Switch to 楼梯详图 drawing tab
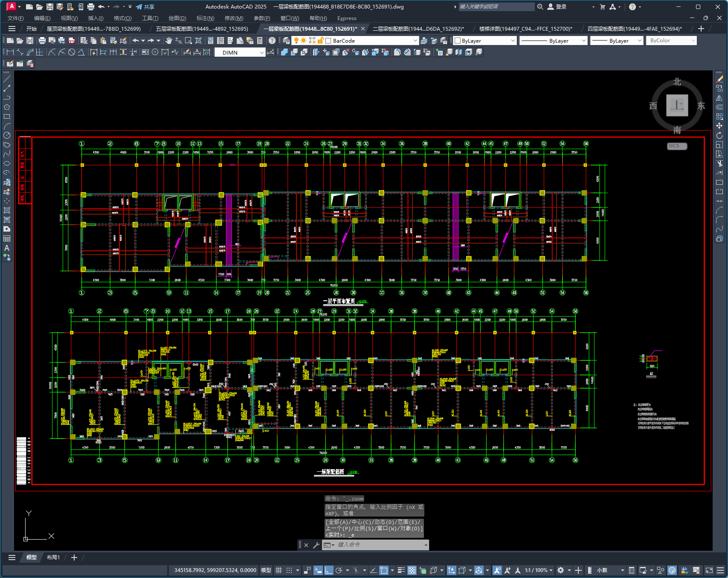This screenshot has width=728, height=578. 525,29
